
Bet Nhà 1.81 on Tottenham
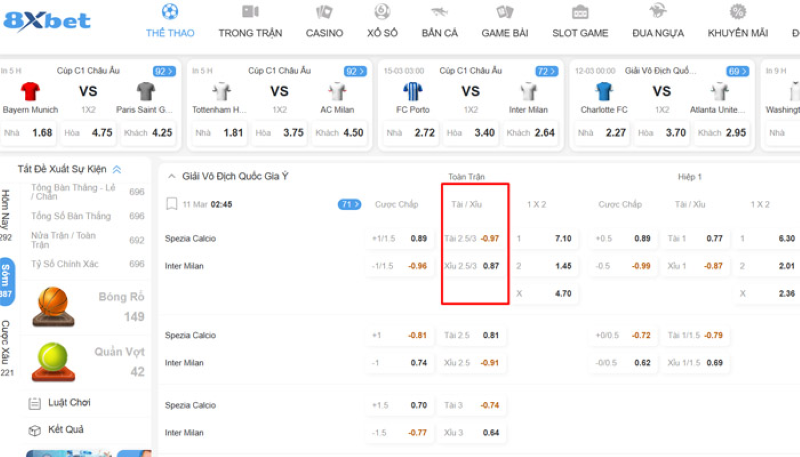pyautogui.click(x=219, y=133)
